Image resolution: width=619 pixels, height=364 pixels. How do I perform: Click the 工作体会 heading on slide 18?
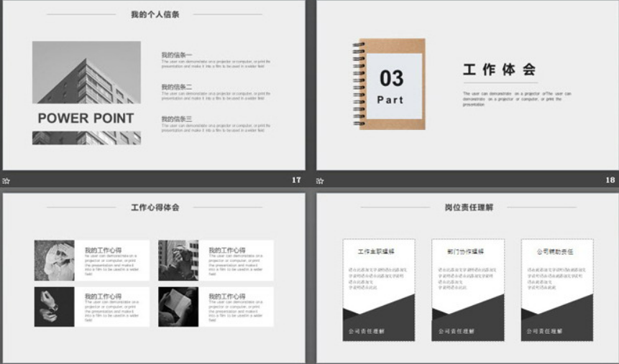499,70
